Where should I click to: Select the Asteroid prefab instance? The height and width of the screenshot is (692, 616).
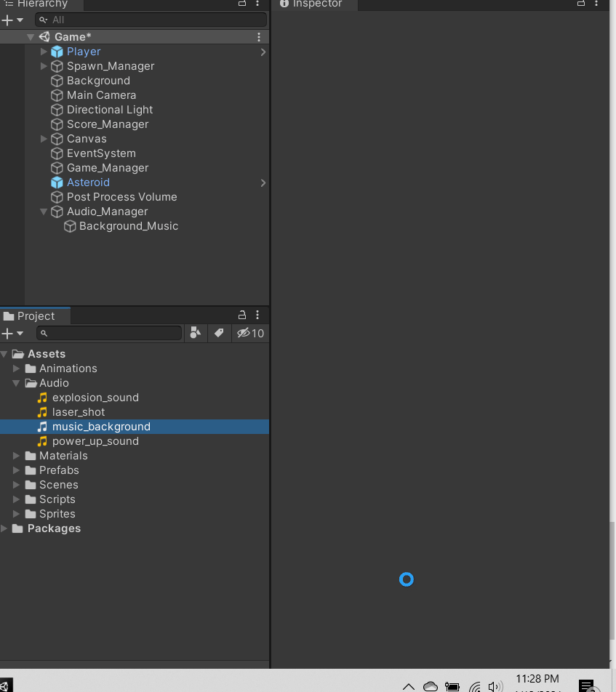point(88,182)
